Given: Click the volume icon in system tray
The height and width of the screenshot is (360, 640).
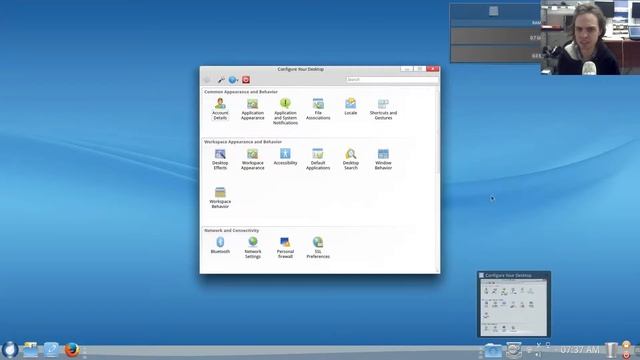Looking at the screenshot, I should coord(538,355).
